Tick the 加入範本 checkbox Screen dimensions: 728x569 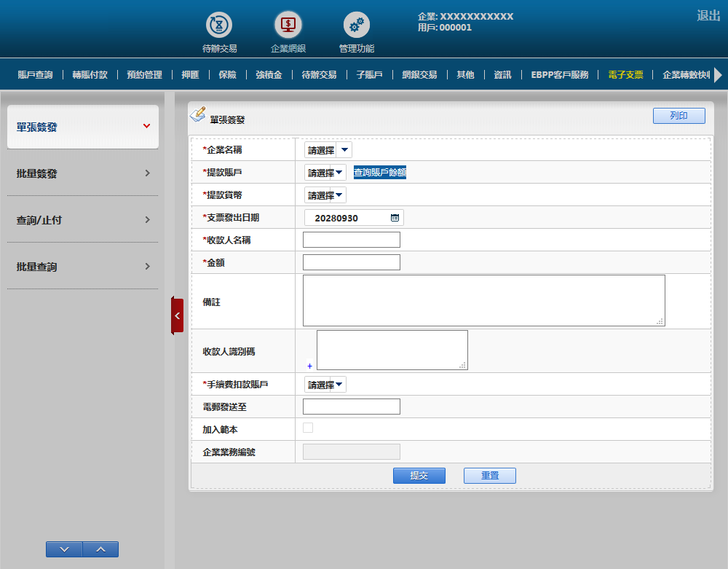point(308,428)
